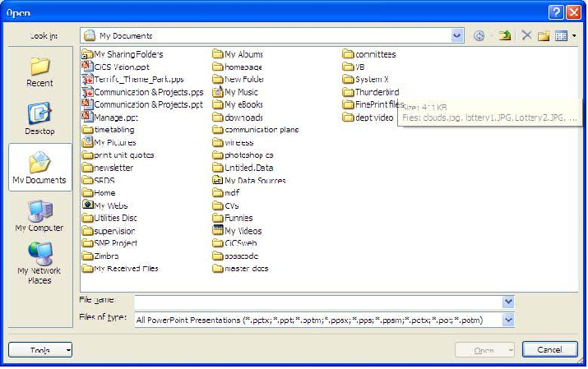Create a new folder with toolbar icon
The height and width of the screenshot is (369, 588).
544,36
